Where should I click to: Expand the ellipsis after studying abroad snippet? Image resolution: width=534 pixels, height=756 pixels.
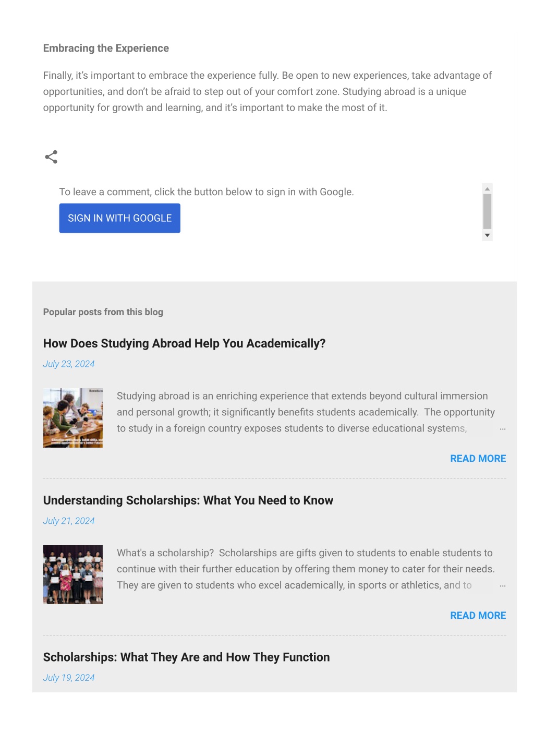click(503, 429)
